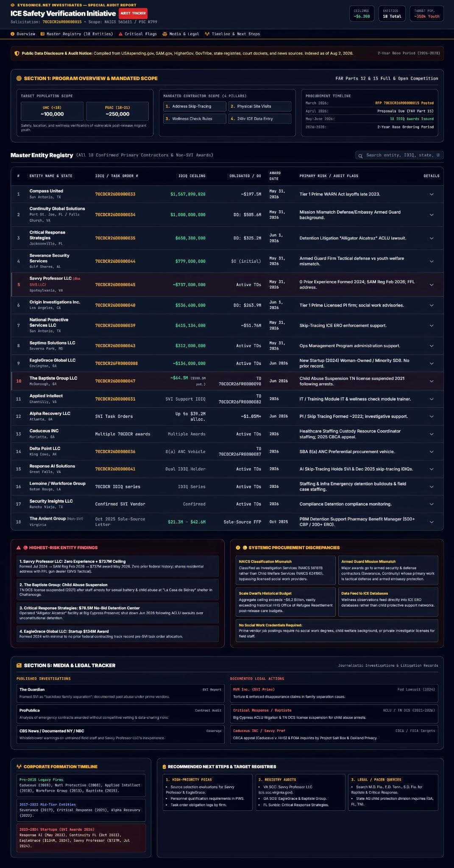Click the Entities 18 Total stat card
Image resolution: width=454 pixels, height=868 pixels.
pos(392,14)
